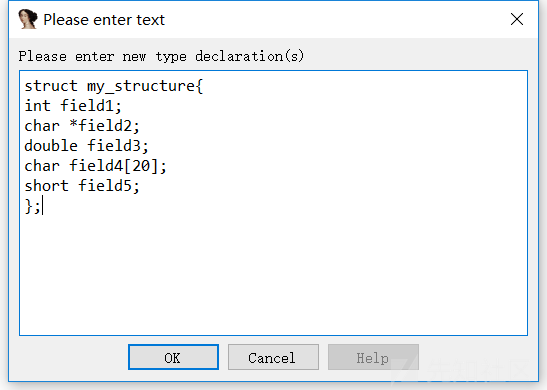The height and width of the screenshot is (390, 547).
Task: Click the greyed-out Help button
Action: click(373, 357)
